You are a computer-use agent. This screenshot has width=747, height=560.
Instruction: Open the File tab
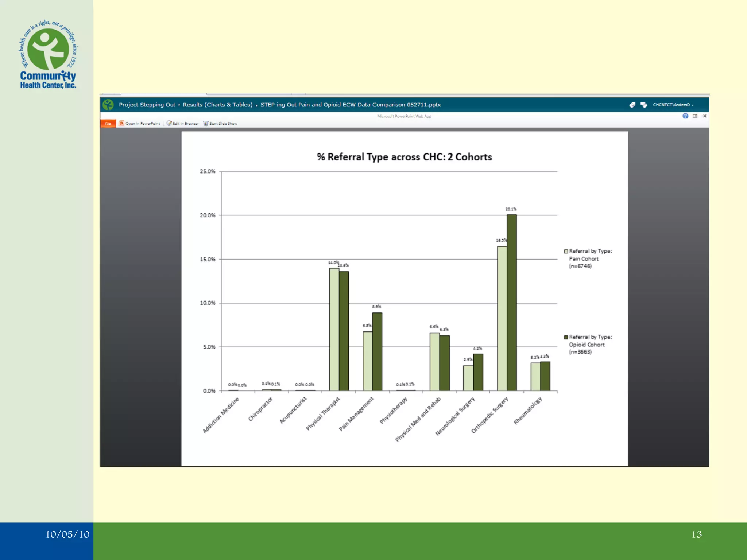coord(108,124)
